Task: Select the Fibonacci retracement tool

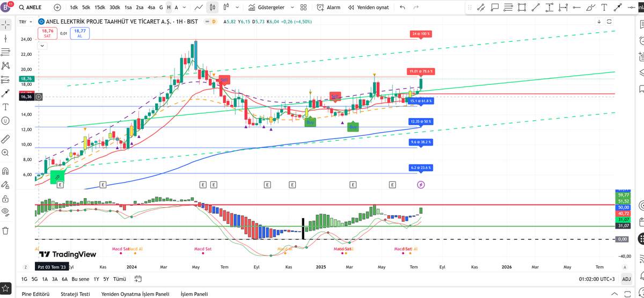Action: pos(508,8)
